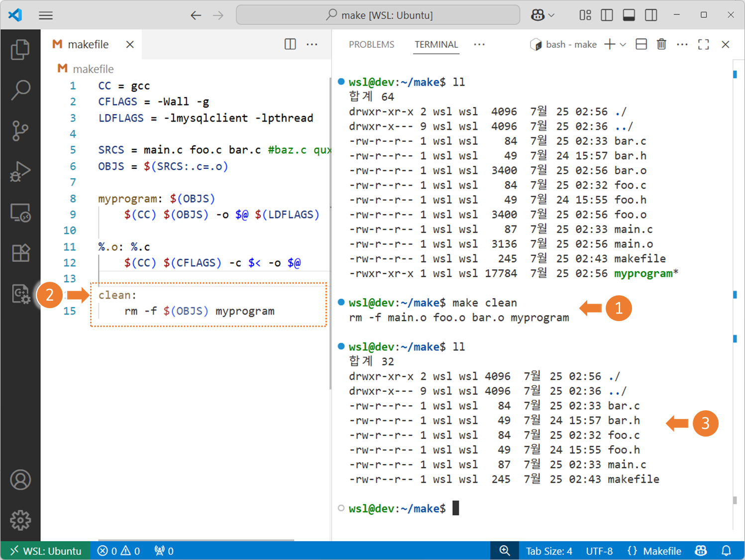Split the terminal pane
This screenshot has width=745, height=560.
click(641, 45)
